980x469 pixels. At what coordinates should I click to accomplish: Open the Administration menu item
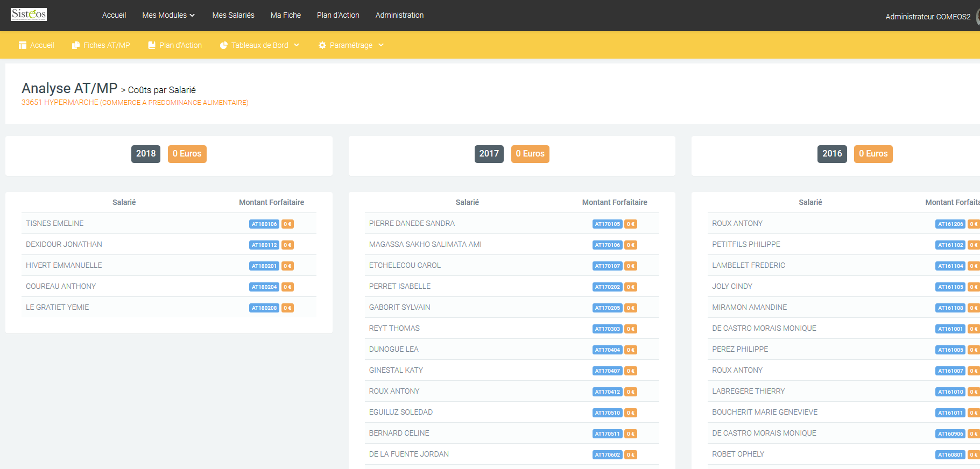coord(400,15)
